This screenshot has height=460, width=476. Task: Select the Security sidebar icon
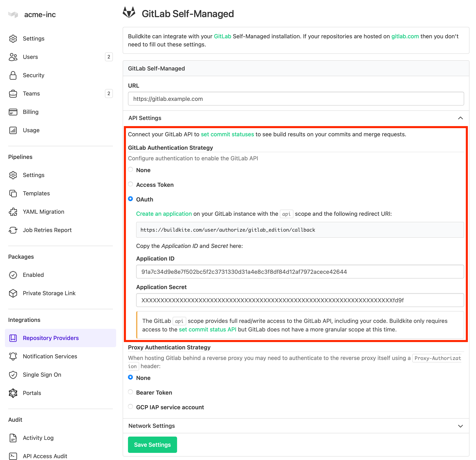click(x=13, y=75)
